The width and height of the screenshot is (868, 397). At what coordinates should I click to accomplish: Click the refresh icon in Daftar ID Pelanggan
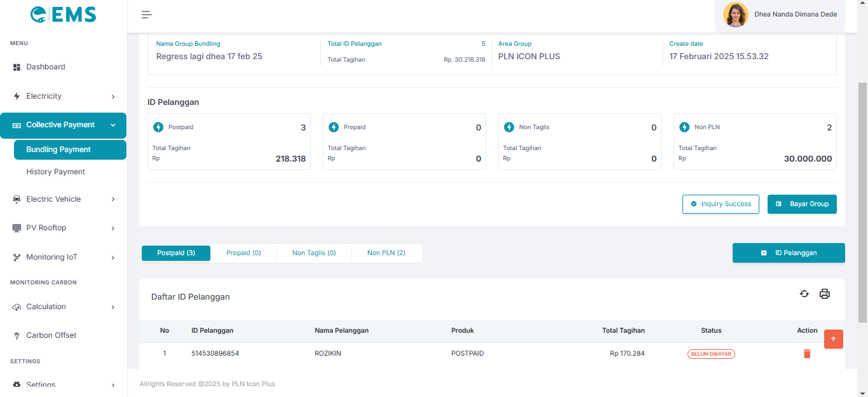pos(804,294)
